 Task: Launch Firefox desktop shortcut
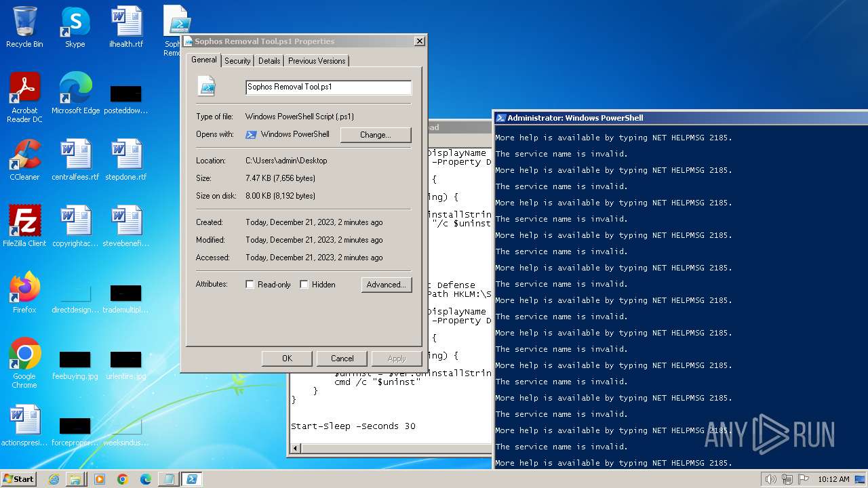tap(24, 293)
